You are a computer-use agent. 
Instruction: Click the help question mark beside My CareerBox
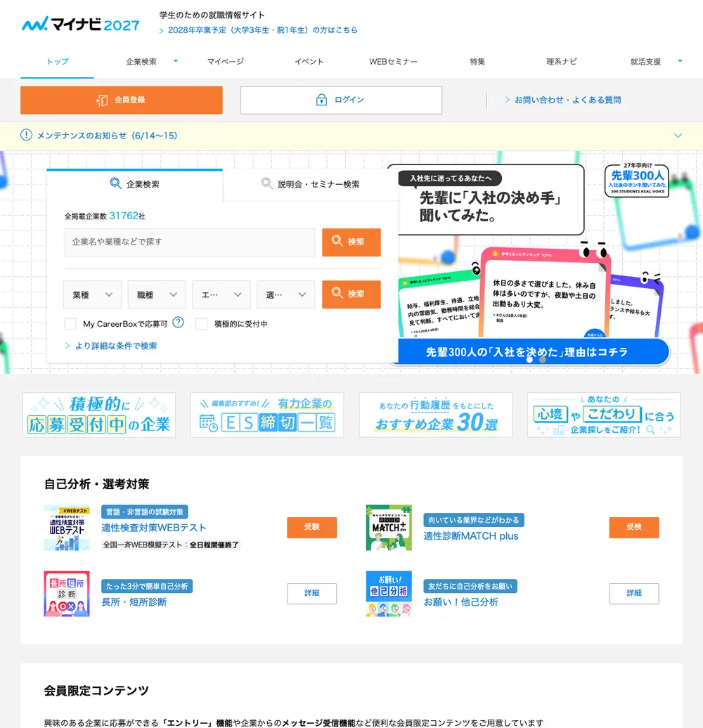(179, 323)
